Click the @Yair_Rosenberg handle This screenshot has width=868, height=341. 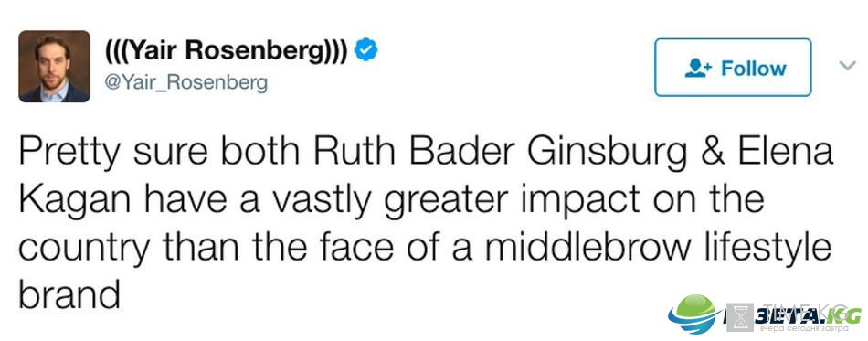click(186, 83)
